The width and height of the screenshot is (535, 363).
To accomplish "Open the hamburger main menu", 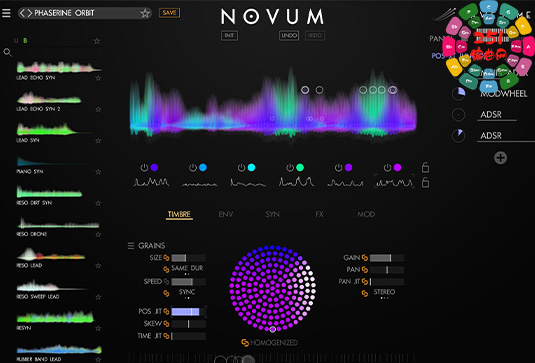I will (x=6, y=13).
